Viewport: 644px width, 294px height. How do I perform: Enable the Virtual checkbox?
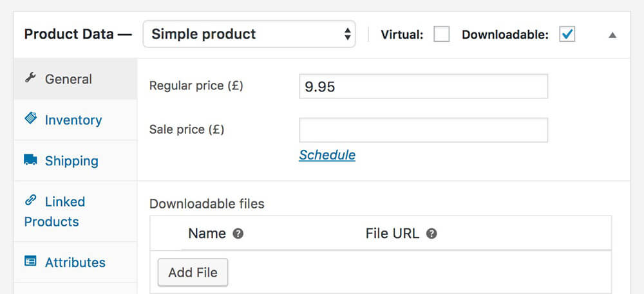[x=442, y=34]
